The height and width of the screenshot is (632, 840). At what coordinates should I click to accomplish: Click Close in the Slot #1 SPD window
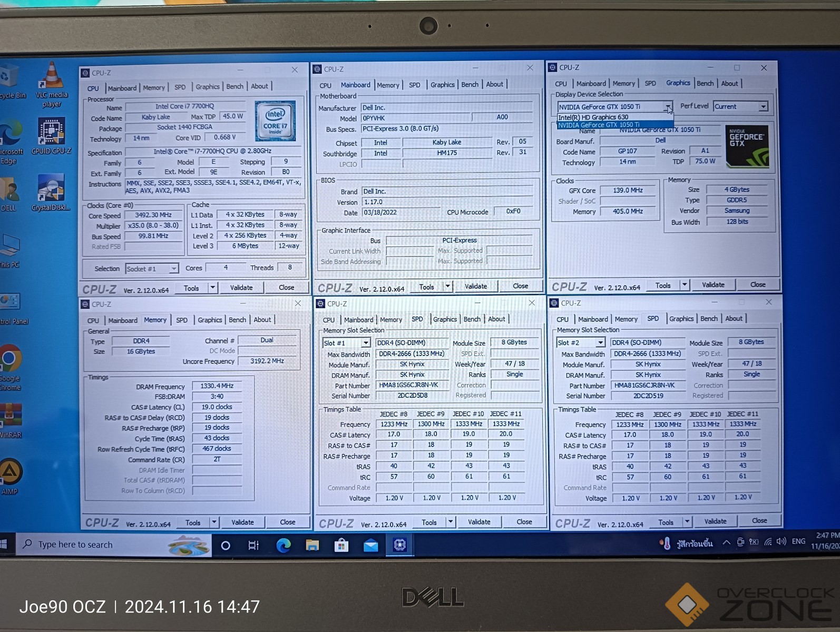pos(524,522)
